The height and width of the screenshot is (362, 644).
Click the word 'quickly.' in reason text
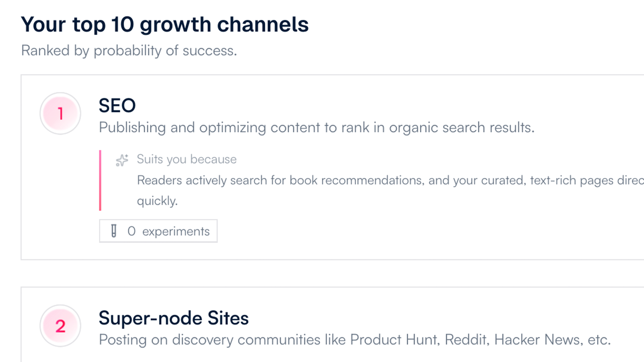point(157,201)
